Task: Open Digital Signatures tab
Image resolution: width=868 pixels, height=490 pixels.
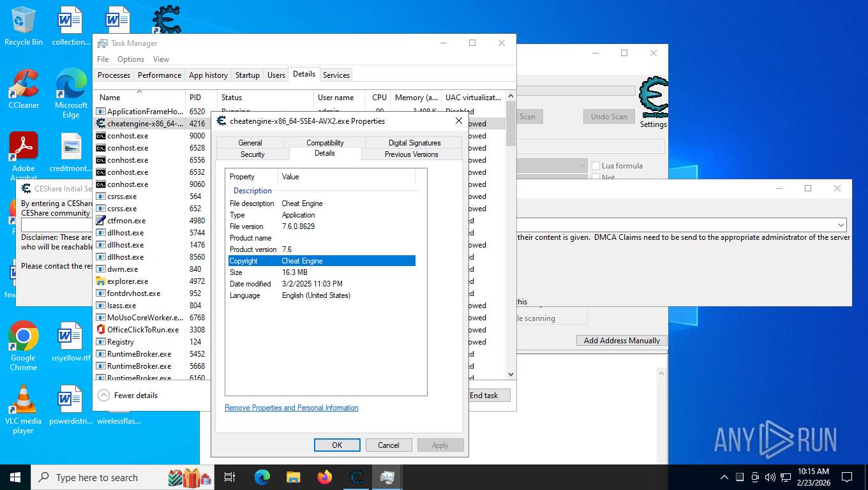Action: 414,143
